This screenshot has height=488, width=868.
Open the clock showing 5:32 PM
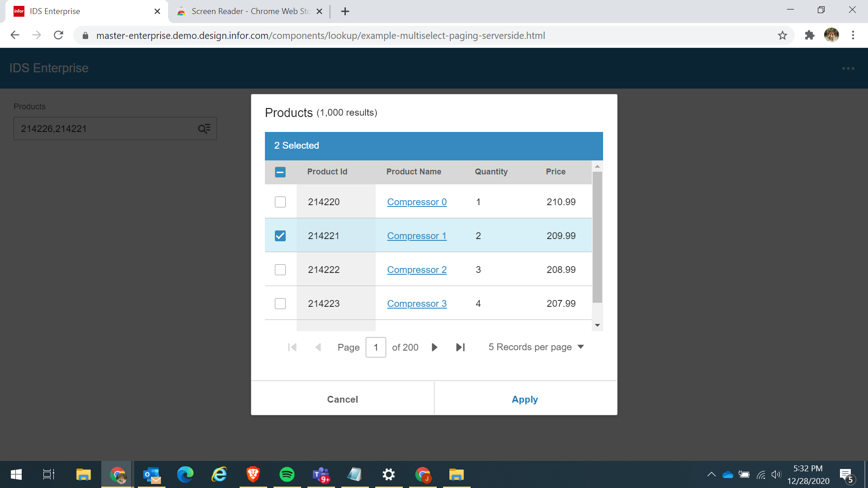pos(808,474)
